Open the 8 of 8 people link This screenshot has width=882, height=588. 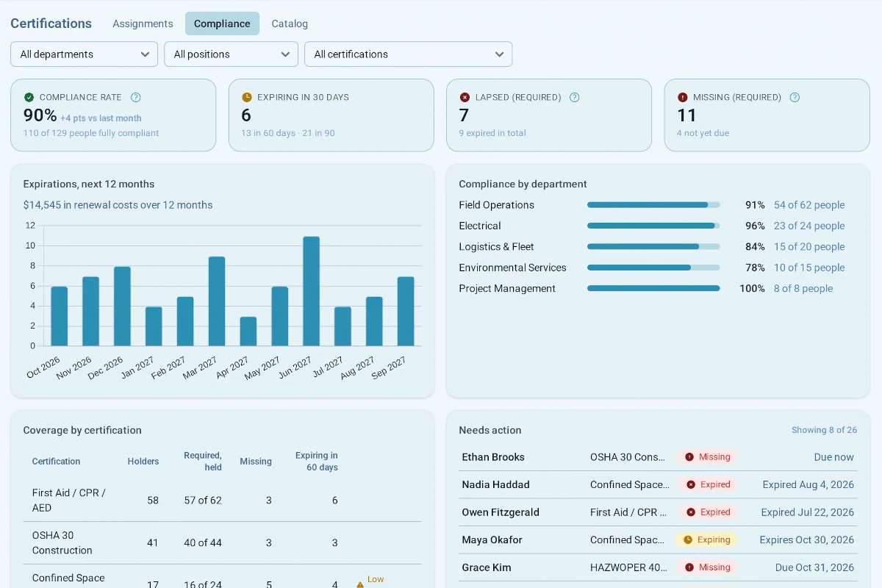(x=803, y=289)
